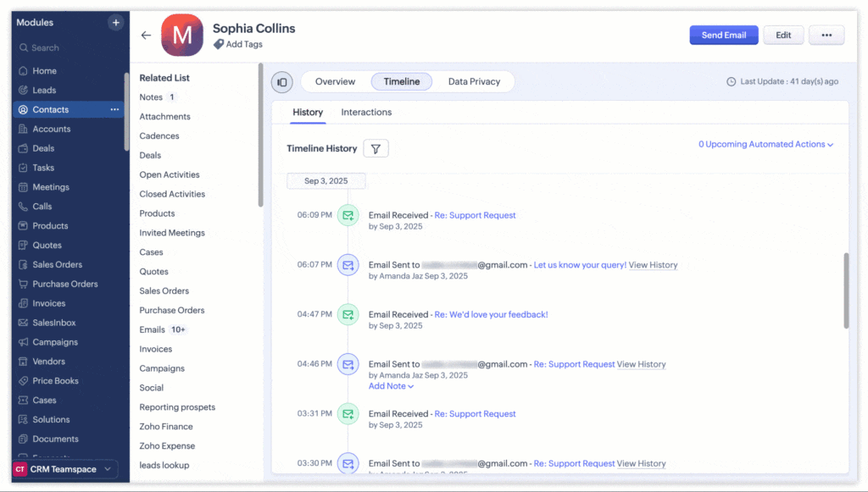Click the Send Email button
The image size is (868, 492).
point(723,35)
